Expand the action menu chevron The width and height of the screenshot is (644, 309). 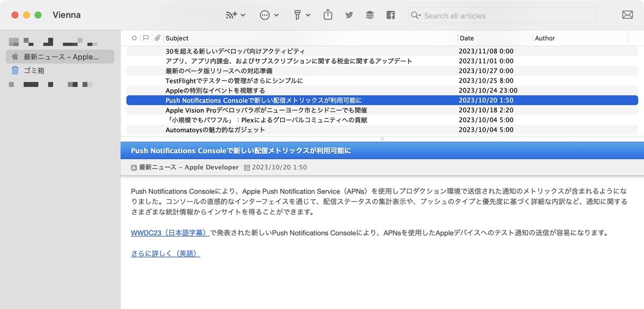276,16
